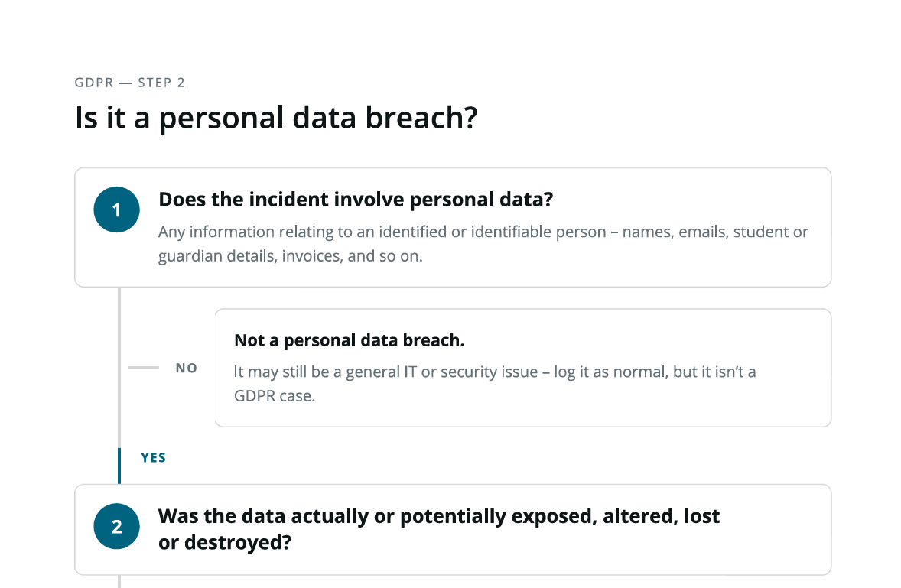Click the grey vertical connector under step 1 card
Screen dimensions: 901x588
click(119, 368)
